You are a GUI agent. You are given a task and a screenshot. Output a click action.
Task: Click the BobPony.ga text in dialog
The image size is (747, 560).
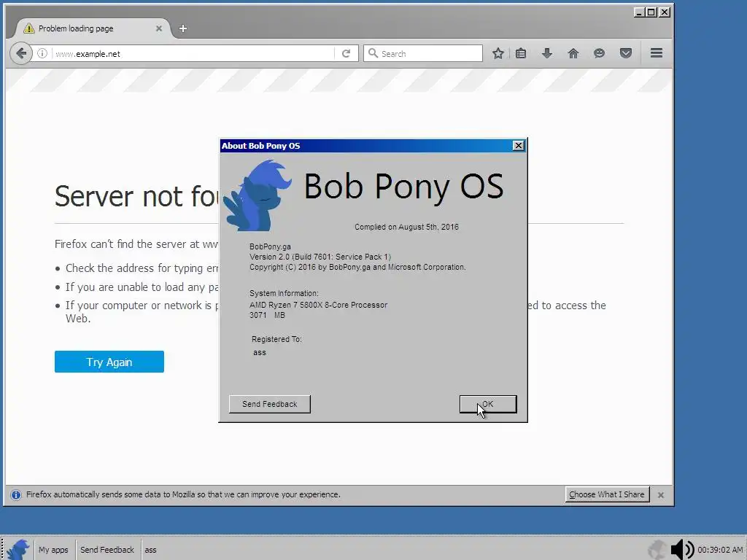tap(270, 246)
